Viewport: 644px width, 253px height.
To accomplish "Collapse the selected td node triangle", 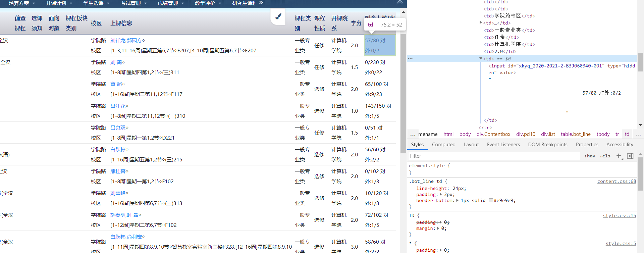I will click(481, 58).
